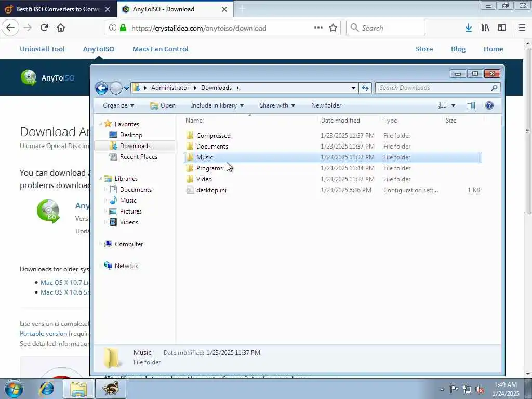Open Documents library in navigation pane
Screen dimensions: 532x399
click(x=136, y=190)
